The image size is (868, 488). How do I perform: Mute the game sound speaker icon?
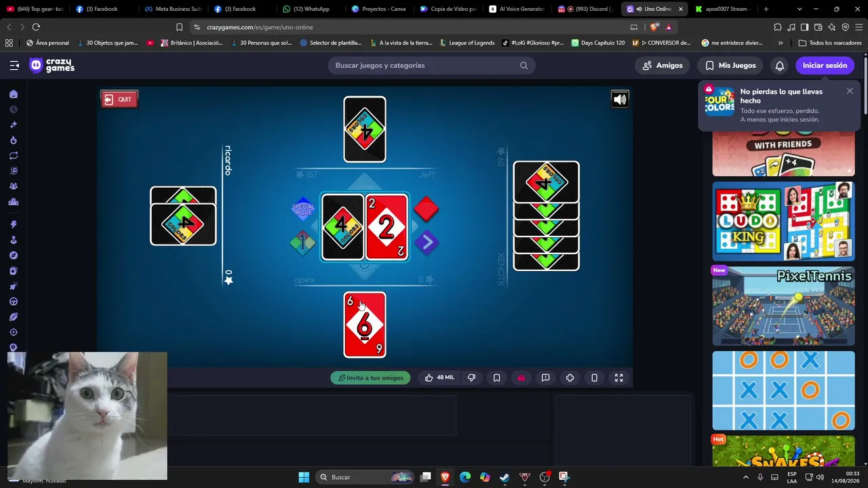(x=620, y=100)
